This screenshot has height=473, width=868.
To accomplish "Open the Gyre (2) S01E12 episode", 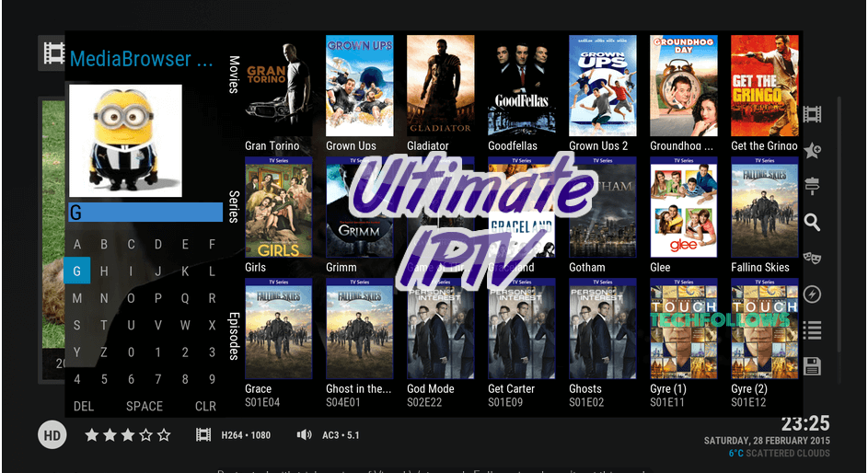I will pyautogui.click(x=765, y=329).
